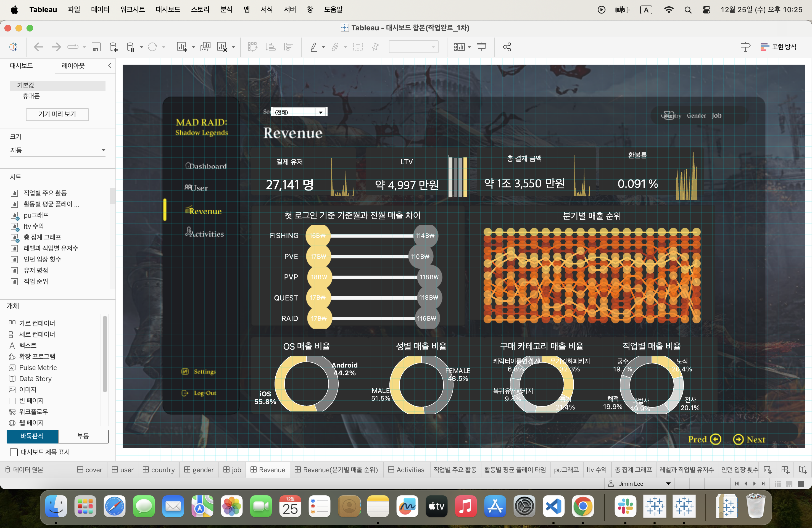The image size is (812, 528).
Task: Click the 웹 페이지 object in the 개체 list
Action: point(31,423)
